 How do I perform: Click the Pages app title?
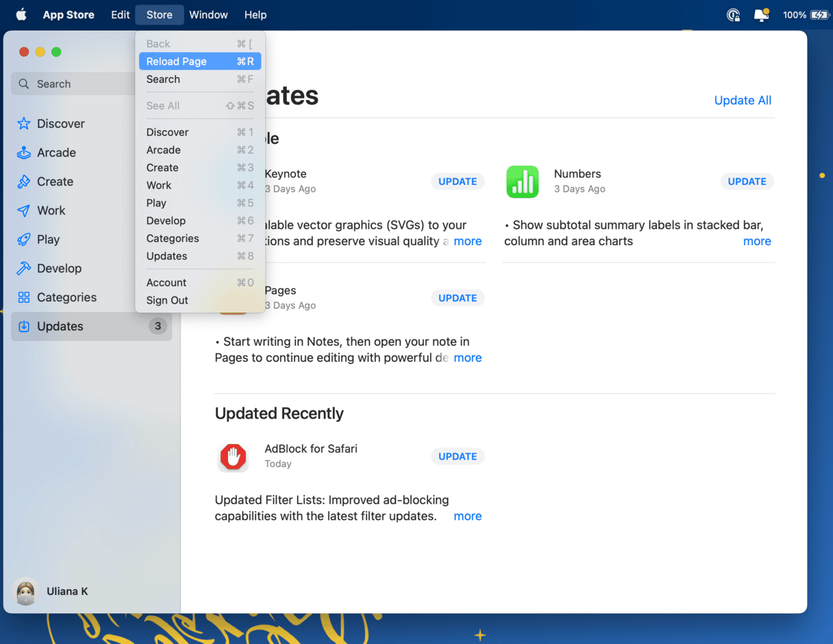coord(280,290)
